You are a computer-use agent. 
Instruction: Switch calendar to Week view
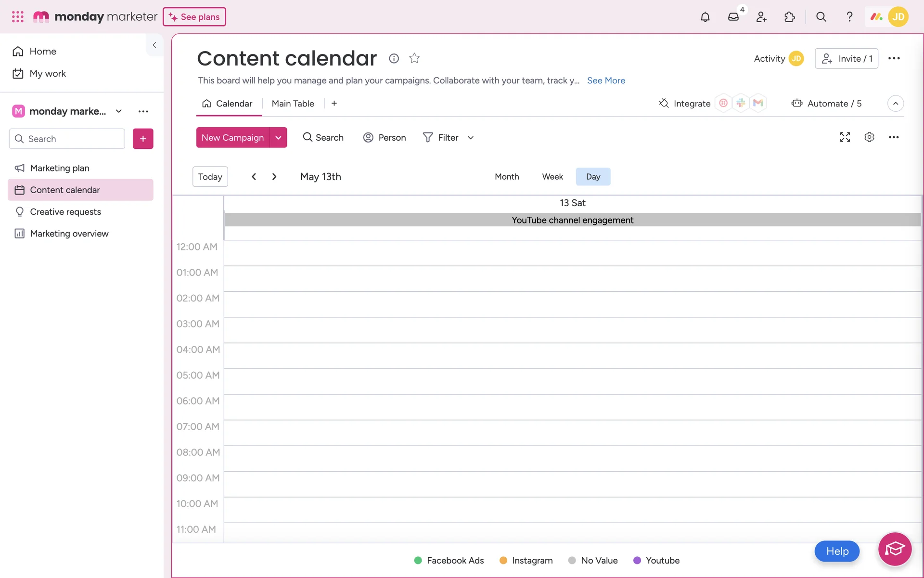(552, 177)
